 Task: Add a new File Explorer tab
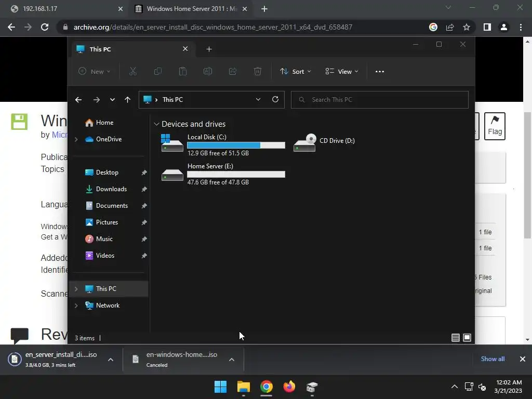209,49
